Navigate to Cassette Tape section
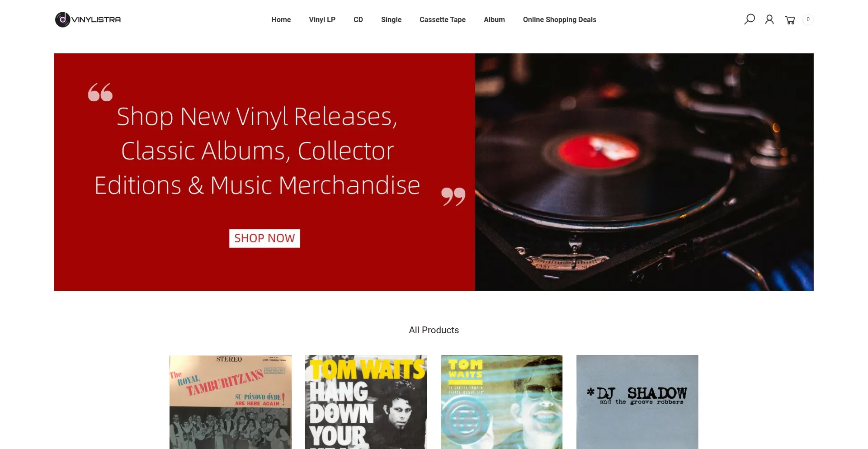Screen dimensions: 868x449 443,19
